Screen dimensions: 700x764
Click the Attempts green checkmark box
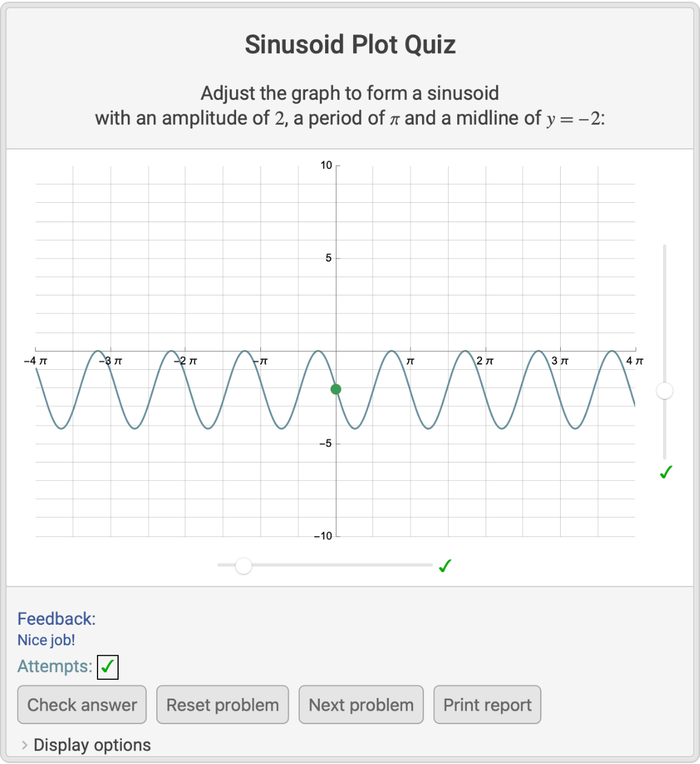[x=108, y=667]
